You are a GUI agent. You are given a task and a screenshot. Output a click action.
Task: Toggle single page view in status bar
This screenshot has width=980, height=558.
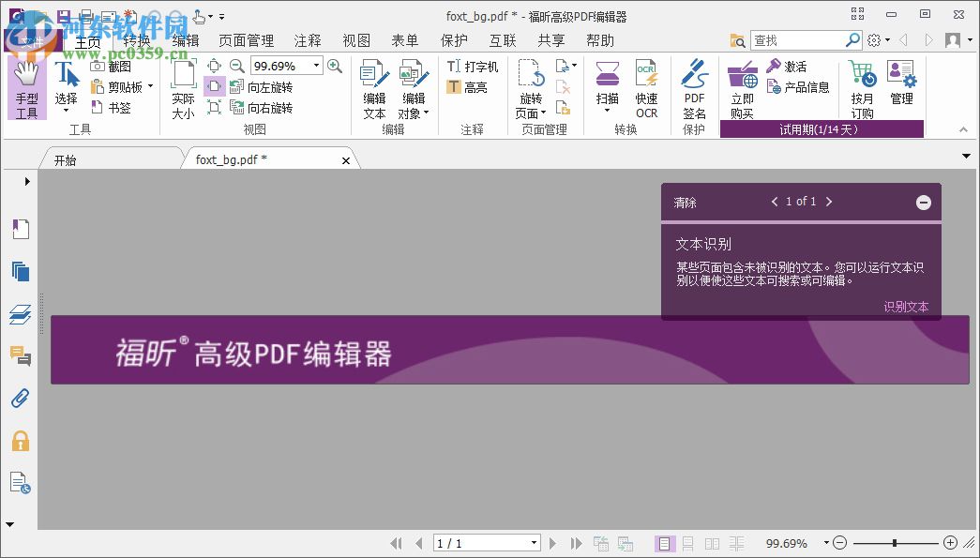pos(665,543)
